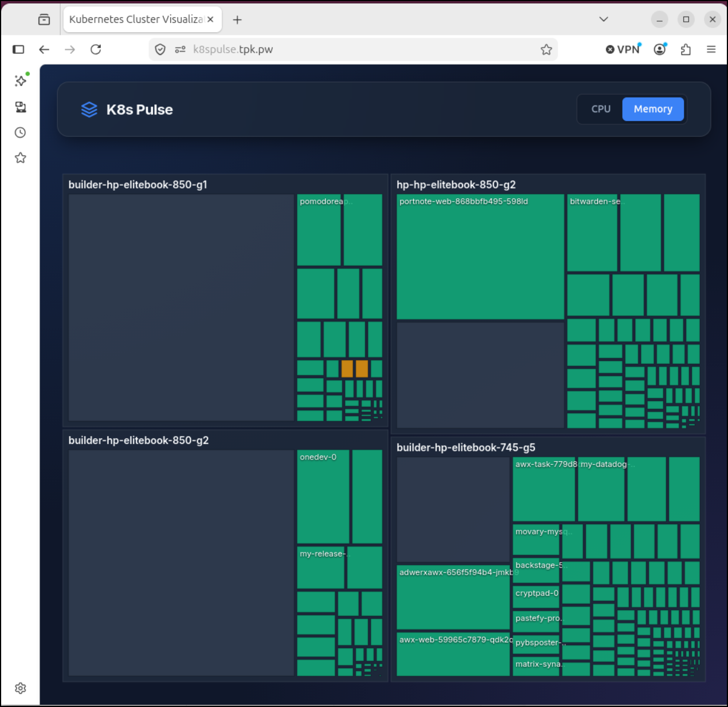Select the portnote-web-868bbfb495-598ld pod tile
The width and height of the screenshot is (728, 707).
(480, 257)
